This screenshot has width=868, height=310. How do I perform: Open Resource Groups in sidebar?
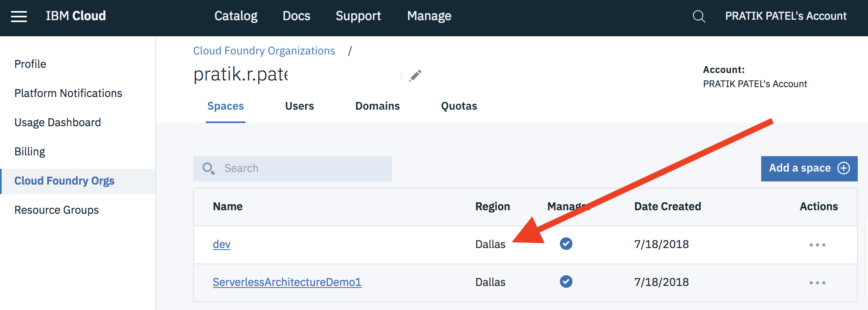(x=56, y=210)
